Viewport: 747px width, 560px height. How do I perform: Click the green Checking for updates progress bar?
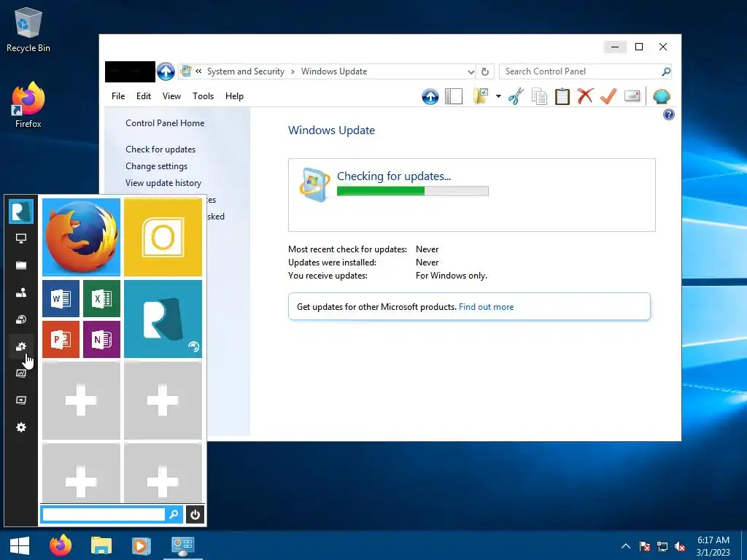(x=413, y=191)
